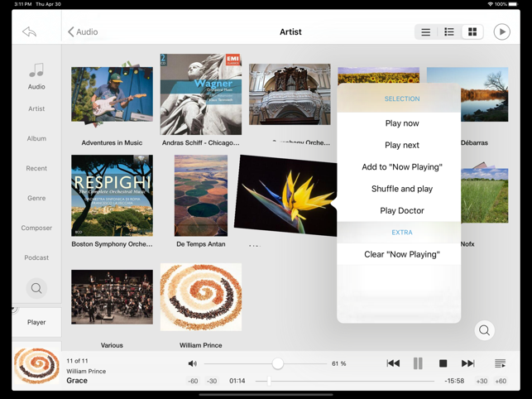Click 'William Prince' in player bar
The width and height of the screenshot is (532, 399).
tap(86, 371)
